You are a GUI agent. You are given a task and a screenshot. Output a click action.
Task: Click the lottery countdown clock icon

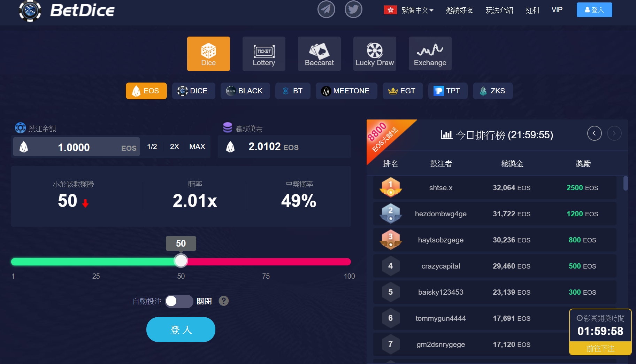[x=580, y=318]
